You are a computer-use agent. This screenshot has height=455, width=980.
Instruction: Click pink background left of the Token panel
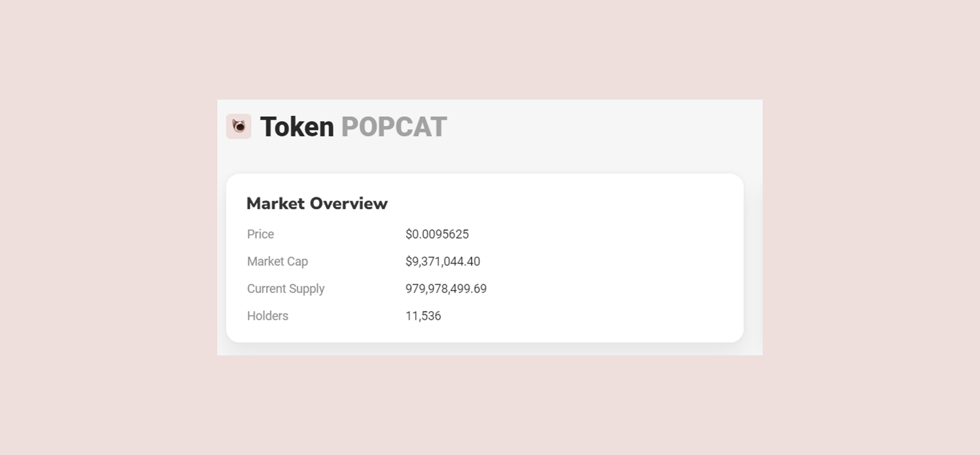[x=109, y=228]
